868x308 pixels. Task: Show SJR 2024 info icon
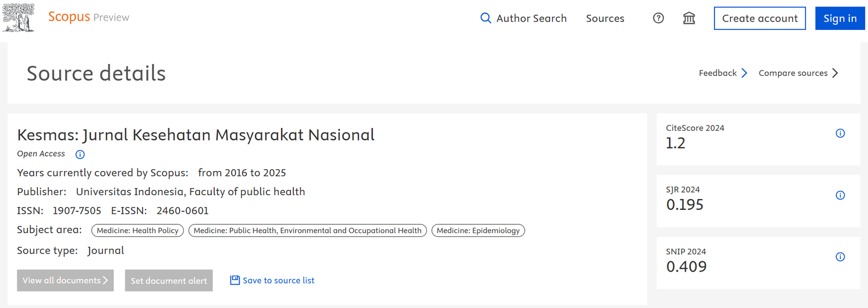coord(840,195)
